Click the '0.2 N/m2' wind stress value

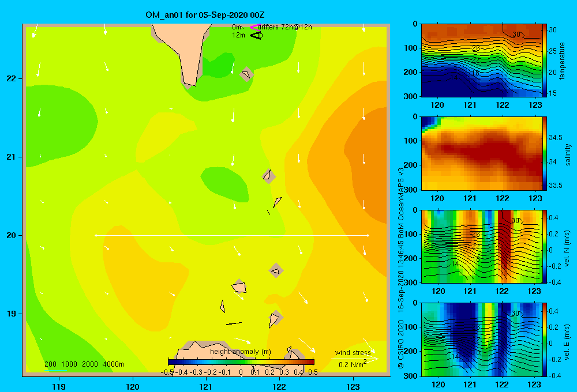(x=353, y=364)
